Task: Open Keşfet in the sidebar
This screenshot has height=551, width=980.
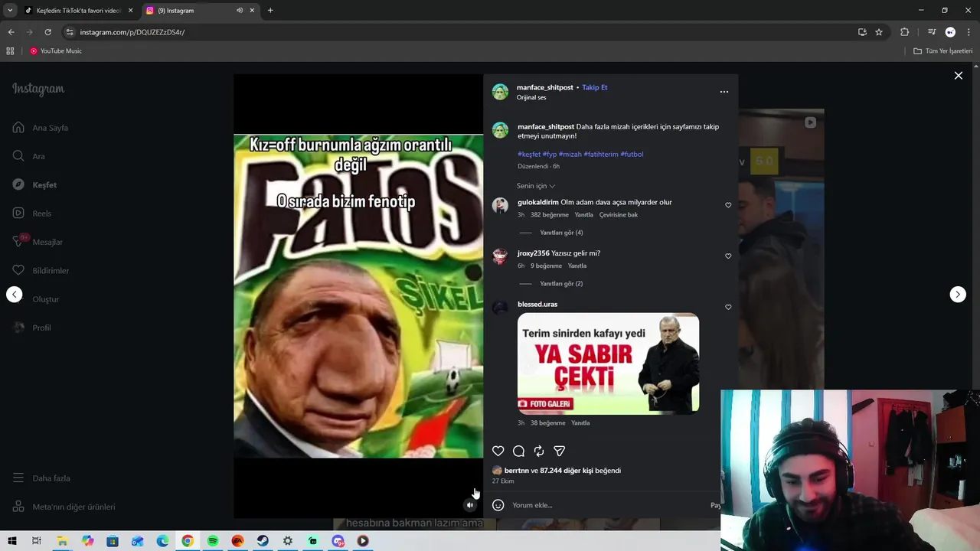Action: tap(34, 185)
